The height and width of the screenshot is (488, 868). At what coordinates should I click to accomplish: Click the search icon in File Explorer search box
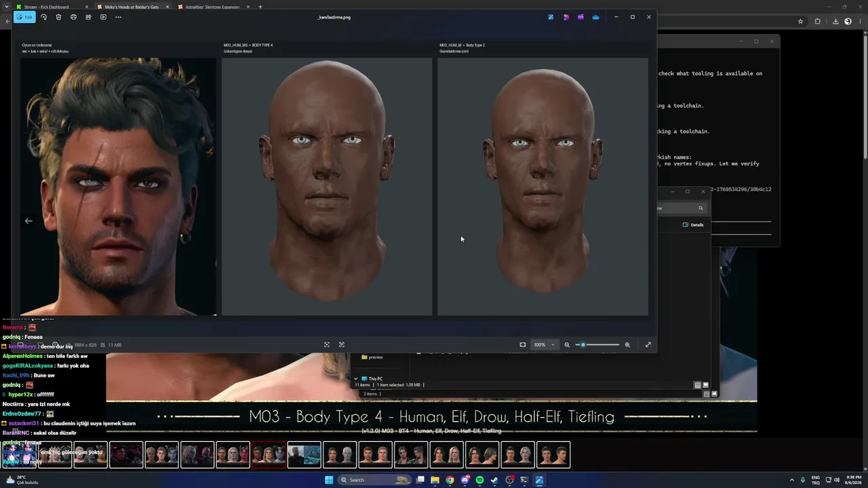click(701, 208)
